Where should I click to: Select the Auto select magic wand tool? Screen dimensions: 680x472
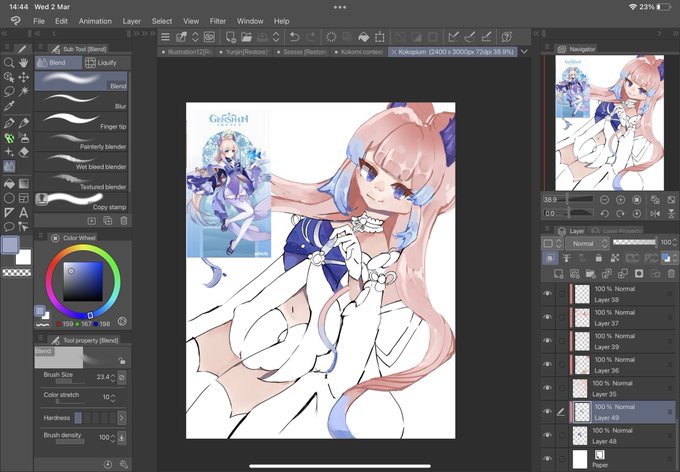(x=23, y=91)
